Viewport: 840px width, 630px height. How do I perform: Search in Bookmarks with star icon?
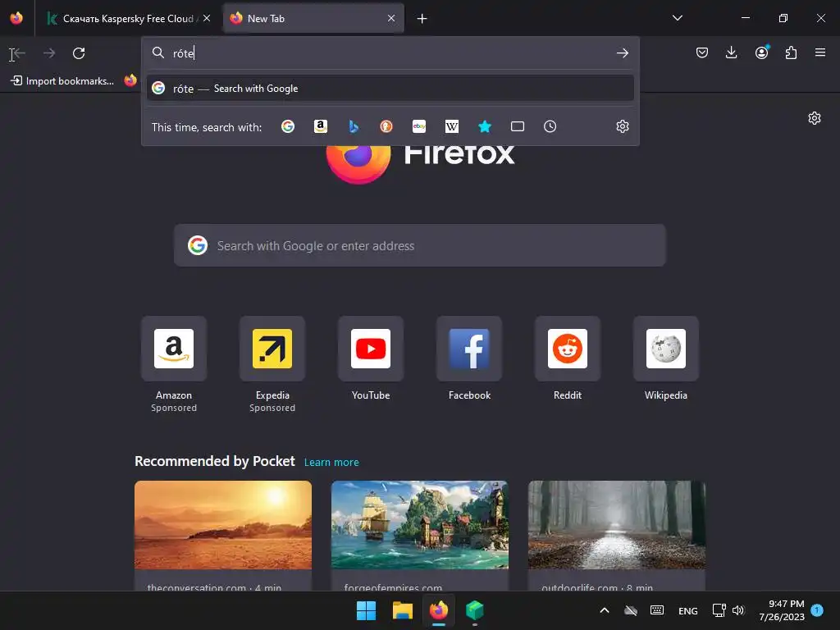pos(484,126)
